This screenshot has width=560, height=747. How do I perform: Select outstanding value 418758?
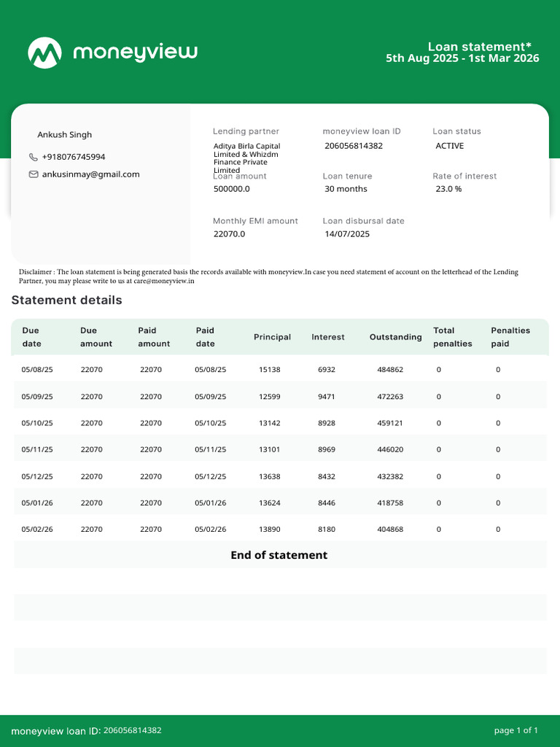coord(390,503)
